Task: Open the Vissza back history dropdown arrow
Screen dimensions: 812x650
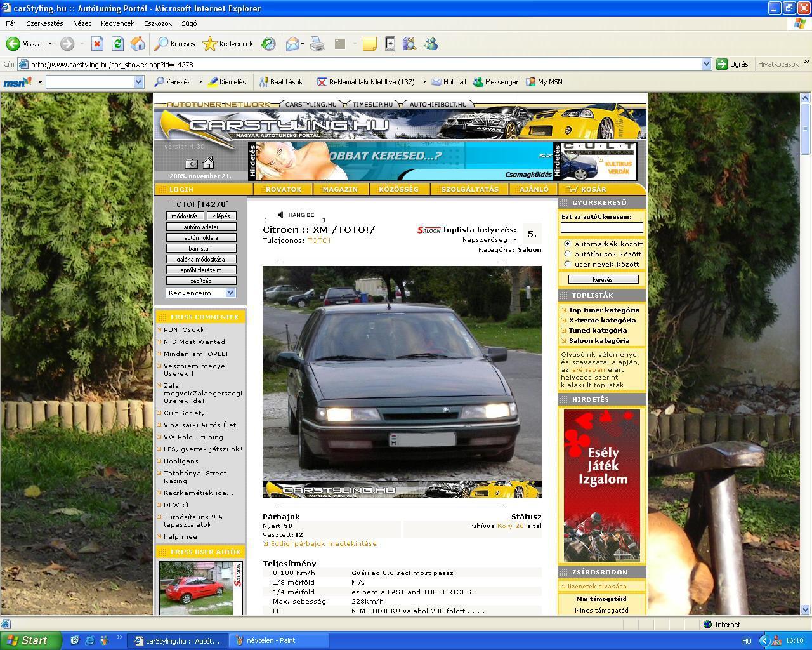Action: pos(49,44)
